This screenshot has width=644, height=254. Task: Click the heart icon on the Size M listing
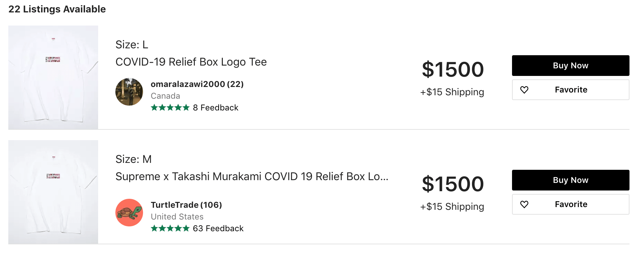(x=524, y=204)
